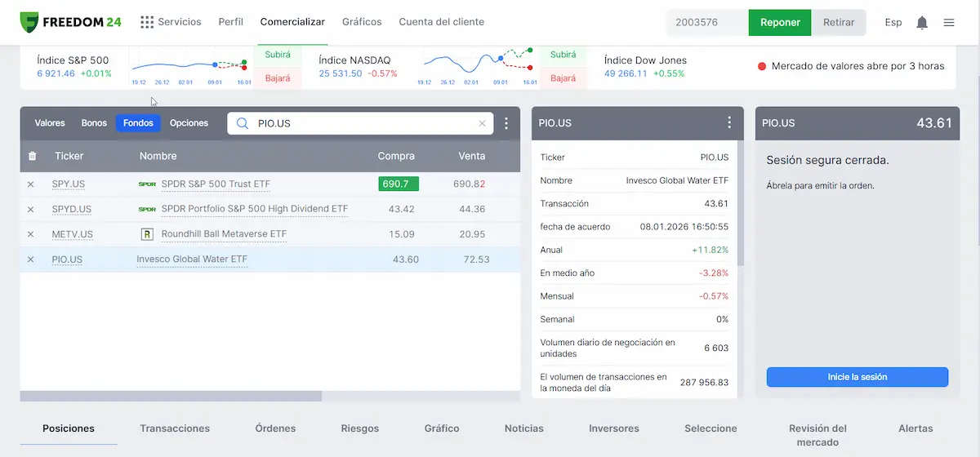This screenshot has width=980, height=457.
Task: Open PIO.US info panel three-dot menu
Action: tap(729, 123)
